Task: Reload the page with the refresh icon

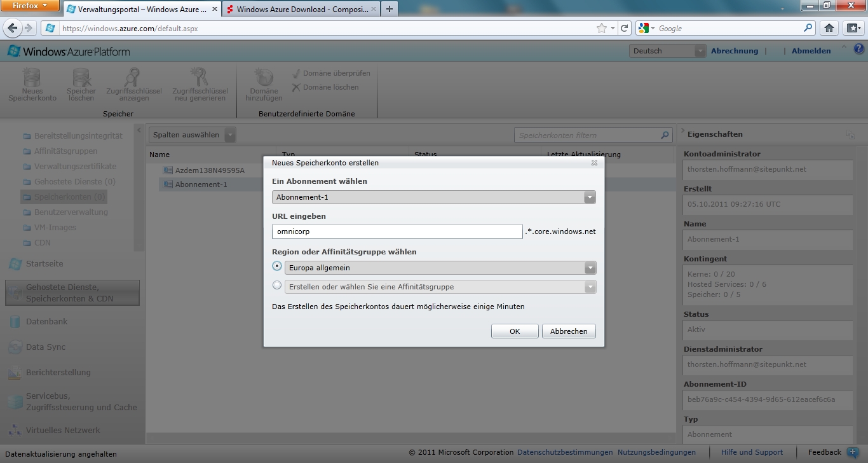Action: pos(624,28)
